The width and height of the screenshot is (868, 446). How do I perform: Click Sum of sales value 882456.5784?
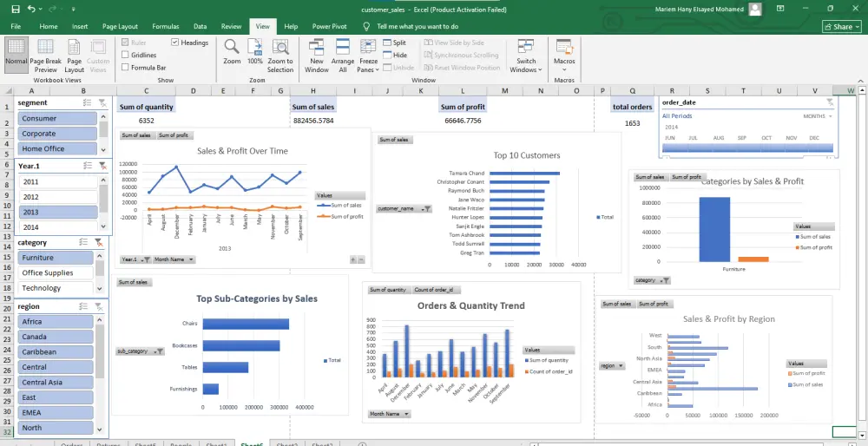[313, 120]
